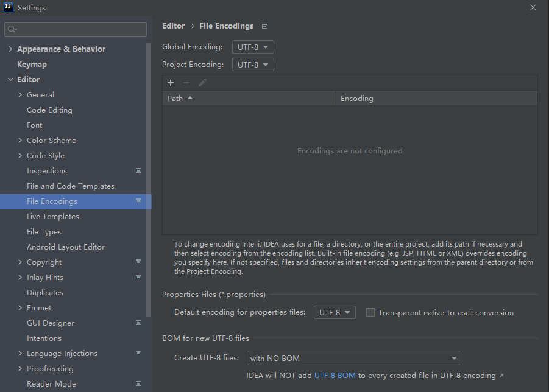Screen dimensions: 549x392
Task: Open Create UTF-8 files BOM dropdown
Action: (x=353, y=358)
